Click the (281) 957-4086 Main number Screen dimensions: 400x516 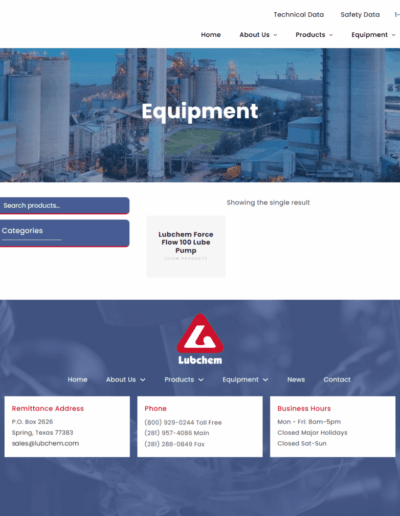point(177,433)
